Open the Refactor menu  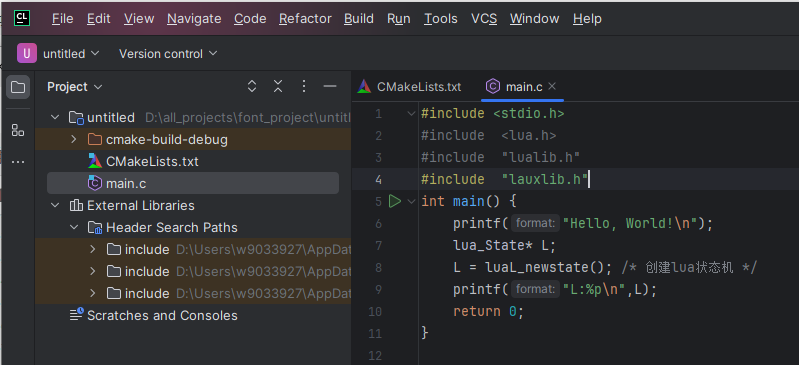(x=305, y=19)
